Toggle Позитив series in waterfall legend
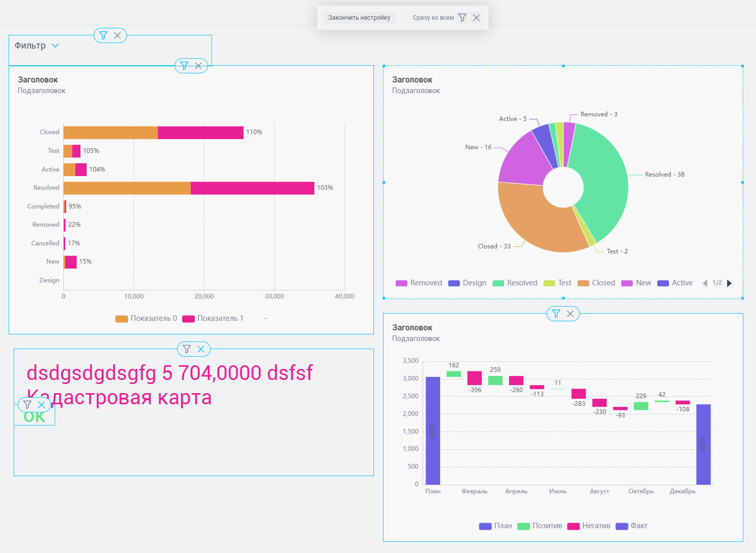This screenshot has width=756, height=553. (539, 526)
